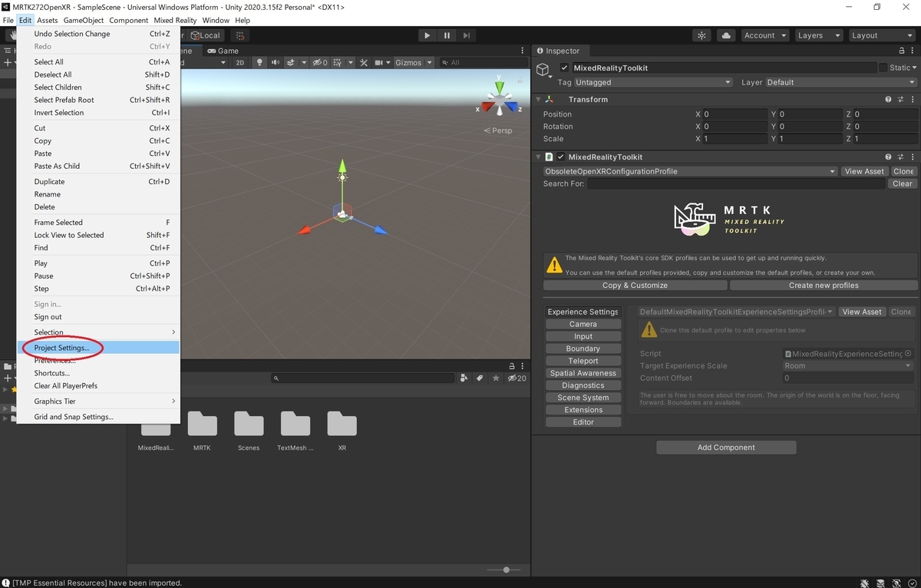The width and height of the screenshot is (921, 588).
Task: Disable the MixedRealityToolkit script checkbox
Action: [x=561, y=157]
